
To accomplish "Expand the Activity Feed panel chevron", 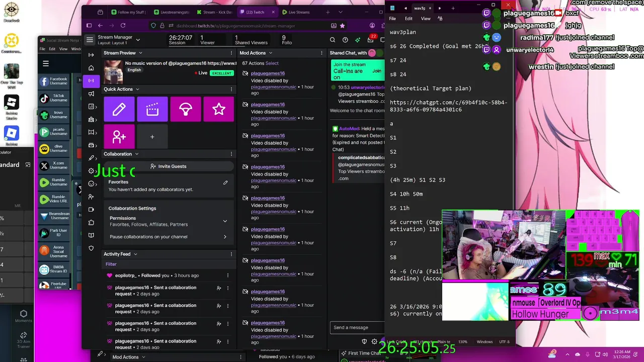I will pyautogui.click(x=135, y=254).
